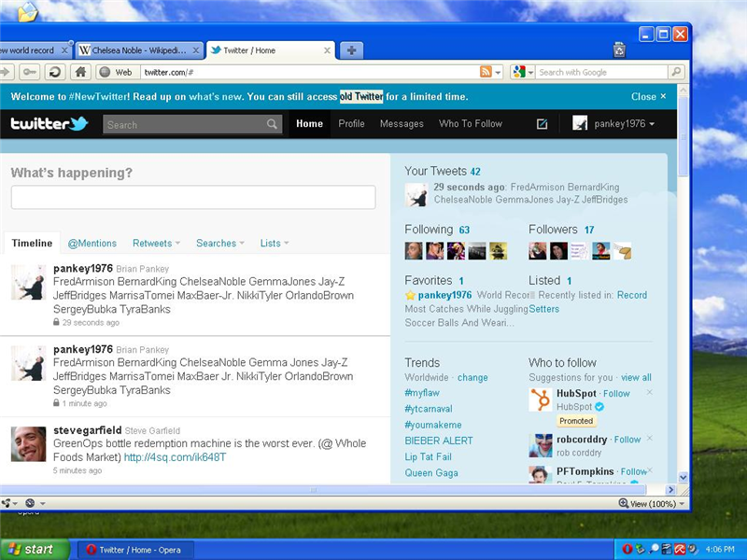Open the pankey1976 account dropdown

tap(624, 124)
